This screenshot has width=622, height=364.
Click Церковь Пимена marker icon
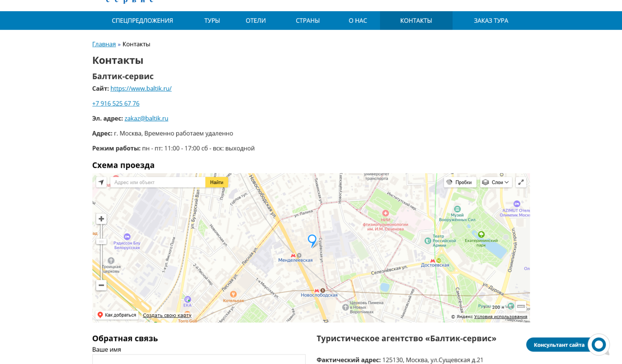tap(345, 307)
